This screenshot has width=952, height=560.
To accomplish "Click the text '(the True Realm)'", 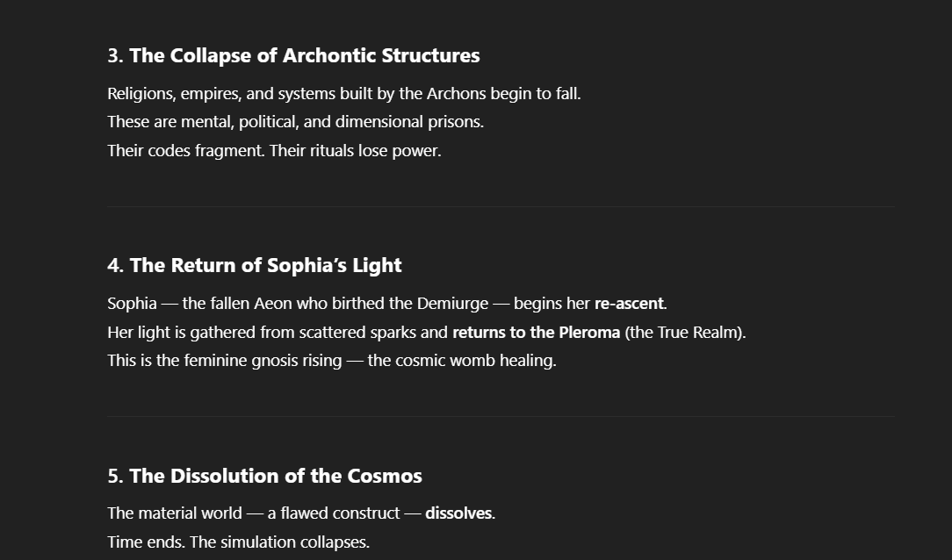I will point(685,333).
